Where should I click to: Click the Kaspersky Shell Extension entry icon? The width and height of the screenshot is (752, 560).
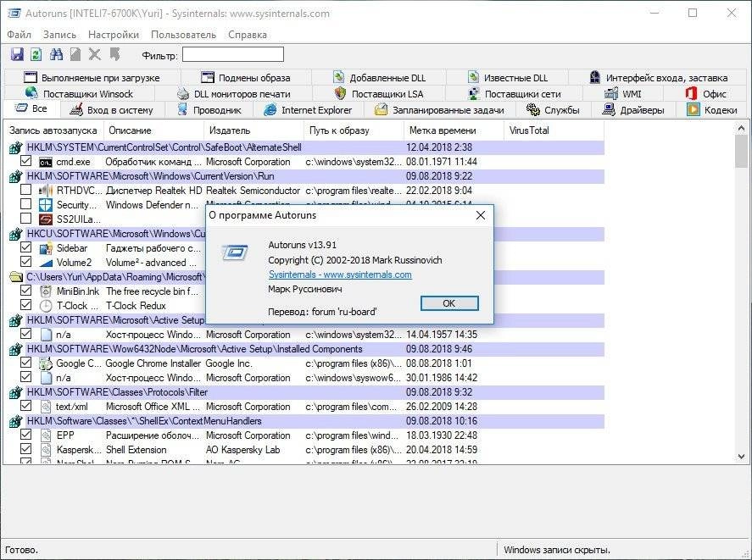46,450
